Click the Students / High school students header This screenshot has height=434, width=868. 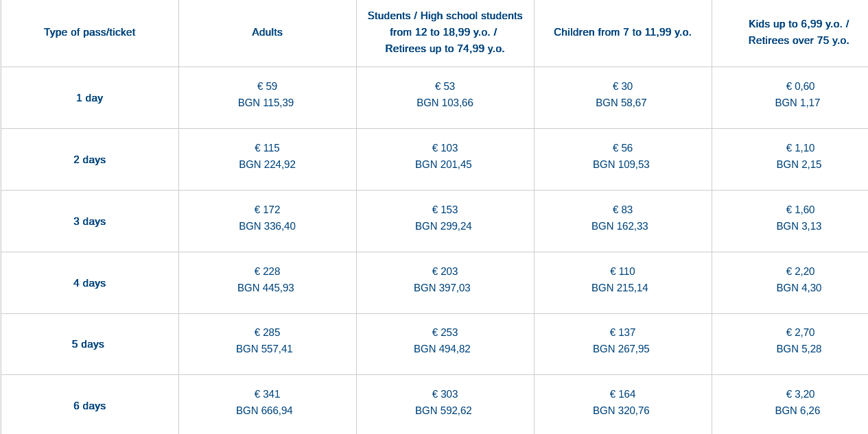tap(445, 32)
